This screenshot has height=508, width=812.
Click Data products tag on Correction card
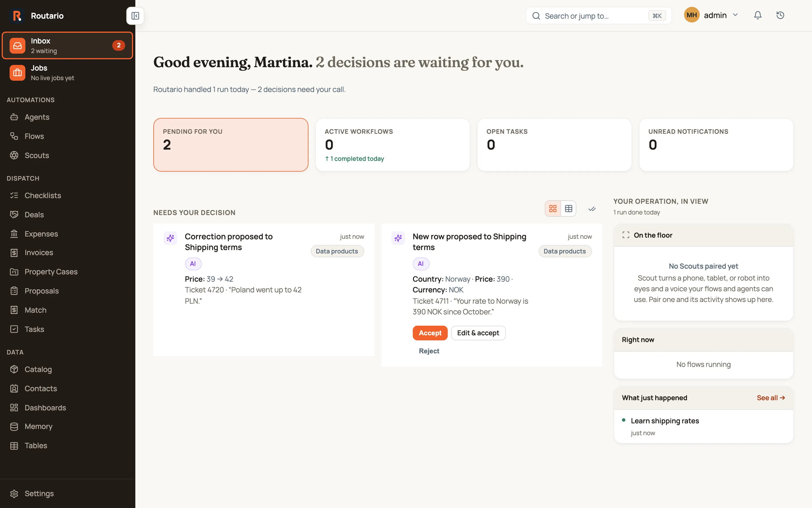(337, 251)
